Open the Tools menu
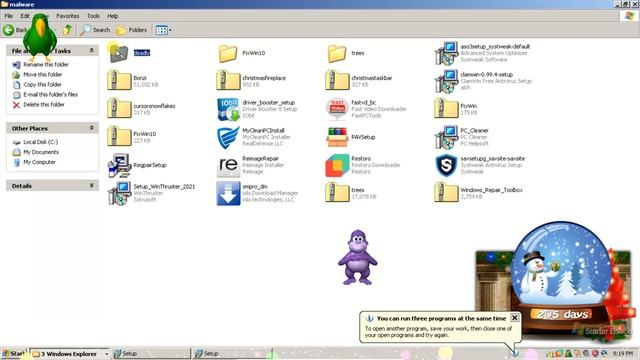Image resolution: width=640 pixels, height=360 pixels. pyautogui.click(x=93, y=16)
